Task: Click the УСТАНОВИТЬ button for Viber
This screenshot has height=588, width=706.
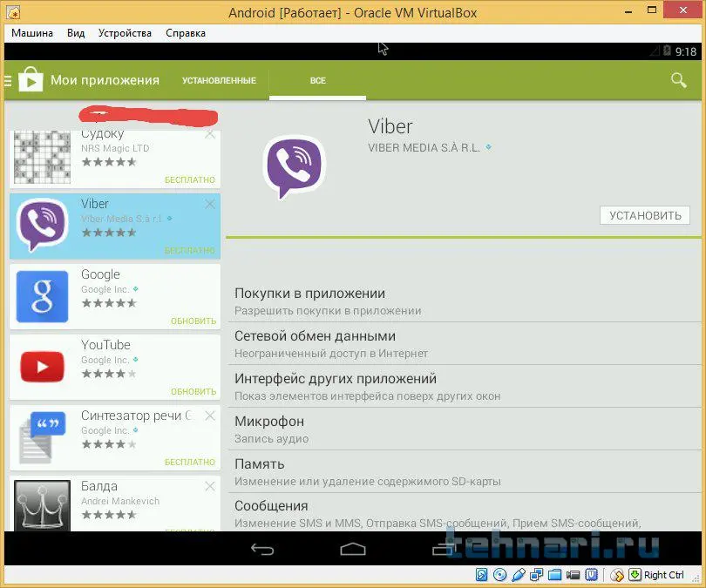Action: (645, 215)
